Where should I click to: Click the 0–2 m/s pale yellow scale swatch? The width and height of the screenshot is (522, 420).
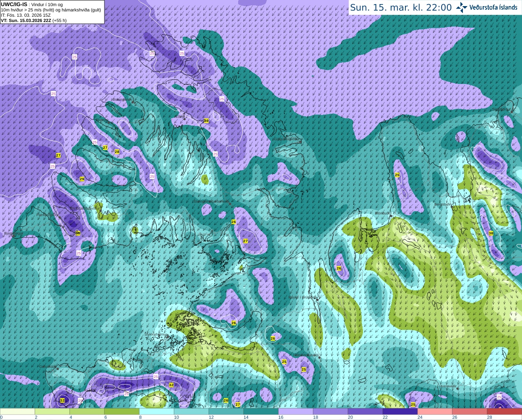point(18,411)
